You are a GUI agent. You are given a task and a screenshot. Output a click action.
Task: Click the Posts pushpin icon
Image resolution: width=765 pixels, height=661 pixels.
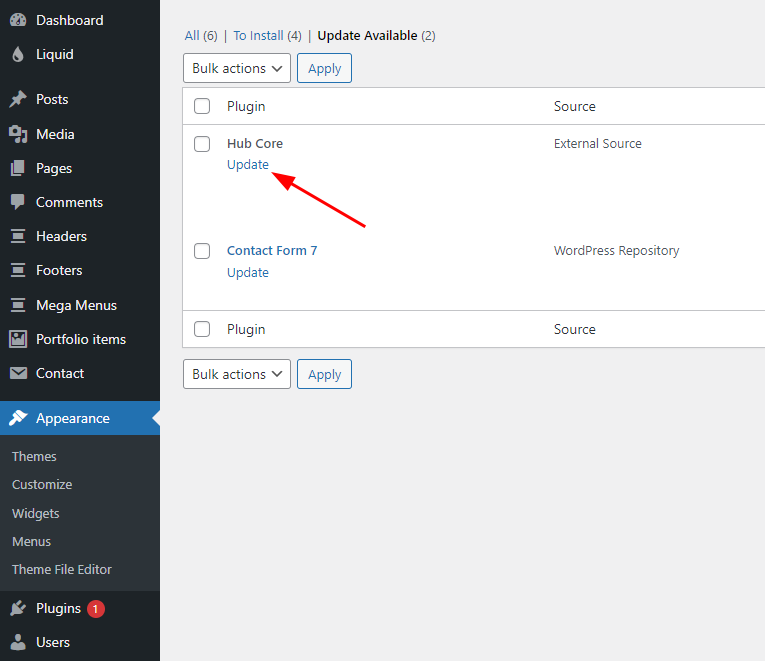point(18,99)
